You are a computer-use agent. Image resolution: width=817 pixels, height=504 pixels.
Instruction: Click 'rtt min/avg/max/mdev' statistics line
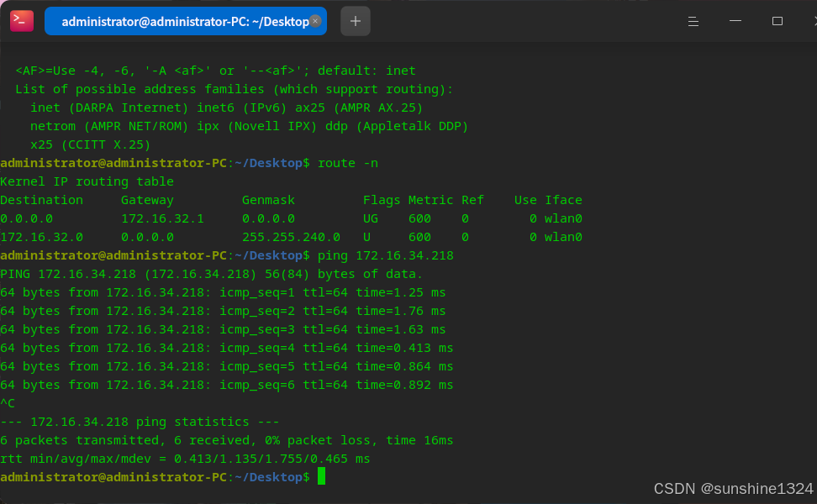pyautogui.click(x=185, y=459)
